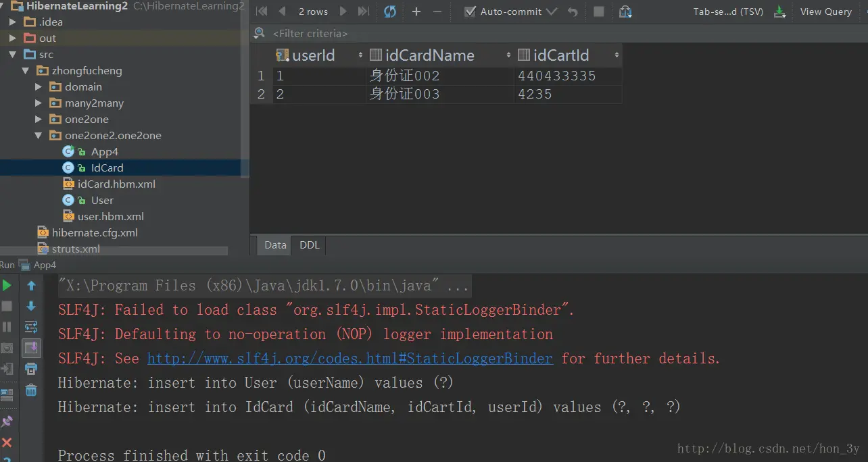Viewport: 868px width, 462px height.
Task: Open the compare data icon
Action: (626, 11)
